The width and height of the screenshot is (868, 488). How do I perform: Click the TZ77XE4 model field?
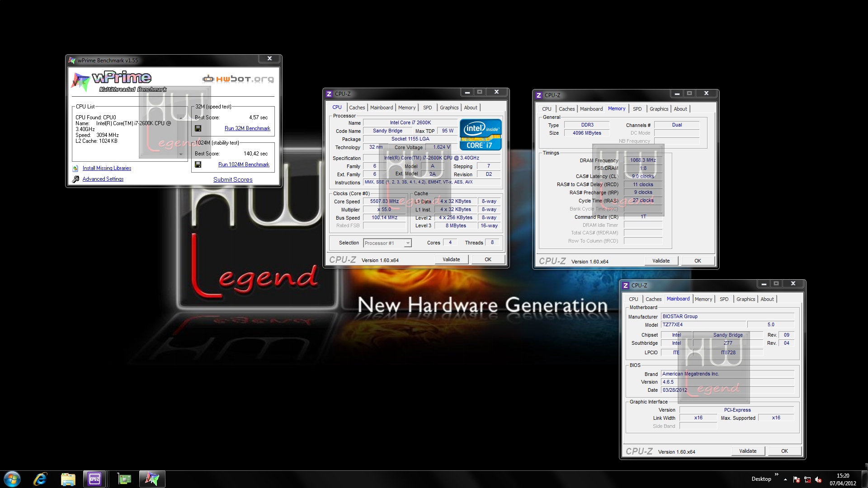point(703,324)
